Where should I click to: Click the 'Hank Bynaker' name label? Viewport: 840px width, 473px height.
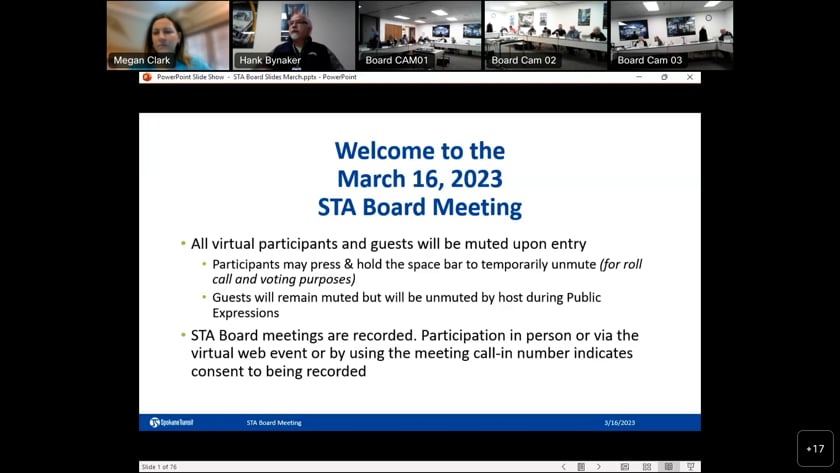[270, 61]
